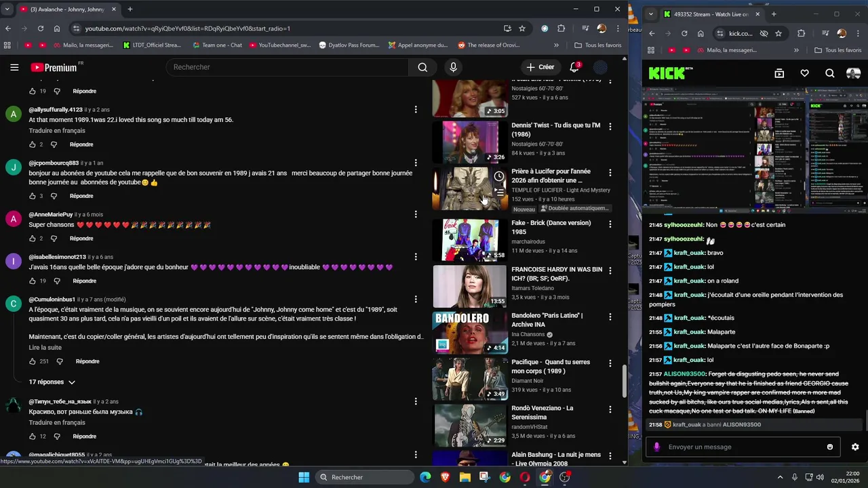The width and height of the screenshot is (868, 488).
Task: Open Windows Start menu
Action: pyautogui.click(x=304, y=477)
